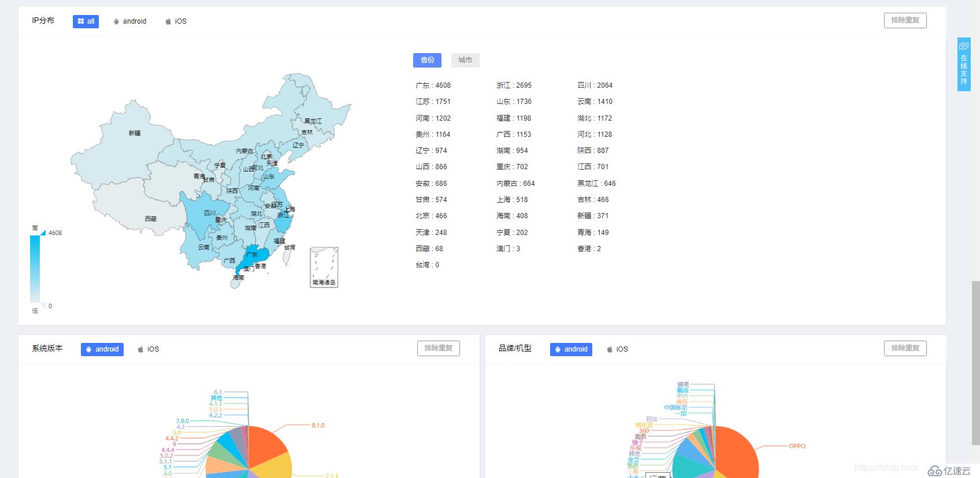Click '西藏 : 68' list entry
Image resolution: width=980 pixels, height=478 pixels.
pyautogui.click(x=429, y=249)
